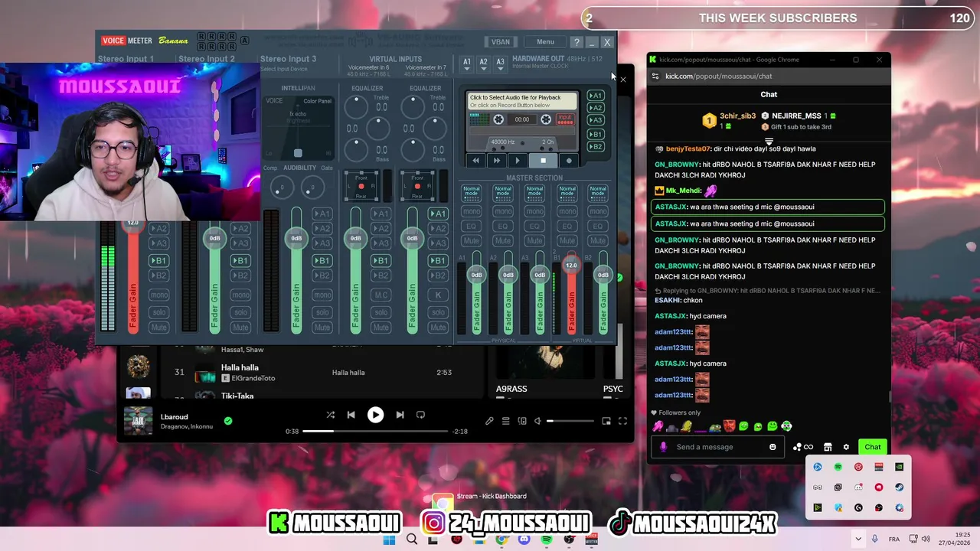The image size is (980, 551).
Task: Change Normal mode on B2 master bus
Action: click(x=598, y=192)
